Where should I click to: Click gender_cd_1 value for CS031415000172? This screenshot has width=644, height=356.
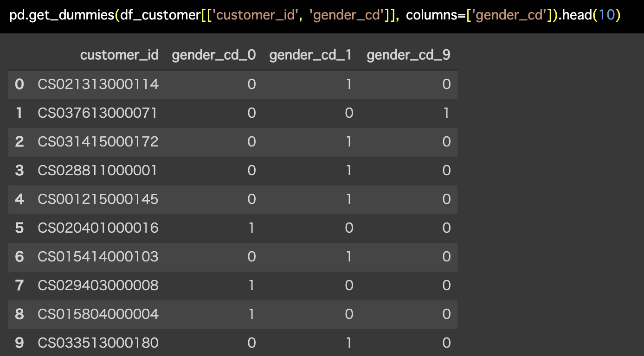(349, 142)
